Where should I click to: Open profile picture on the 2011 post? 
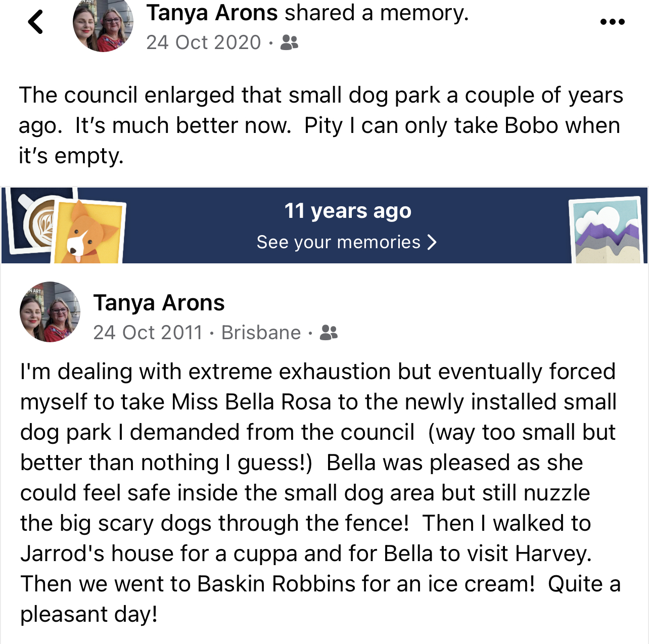(x=50, y=312)
